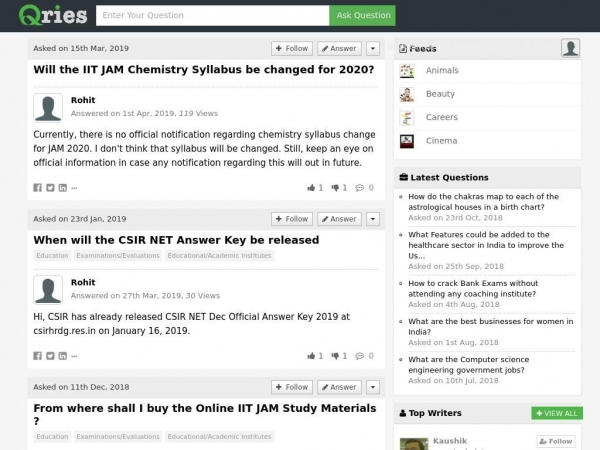
Task: Open dropdown for CSIR NET Answer Key question
Action: tap(373, 219)
